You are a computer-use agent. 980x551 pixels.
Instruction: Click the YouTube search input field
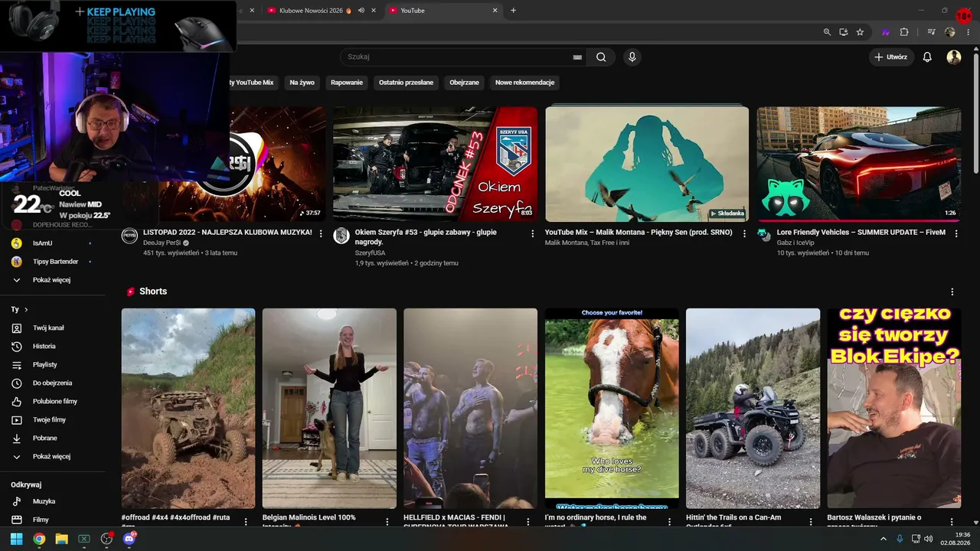pos(463,57)
